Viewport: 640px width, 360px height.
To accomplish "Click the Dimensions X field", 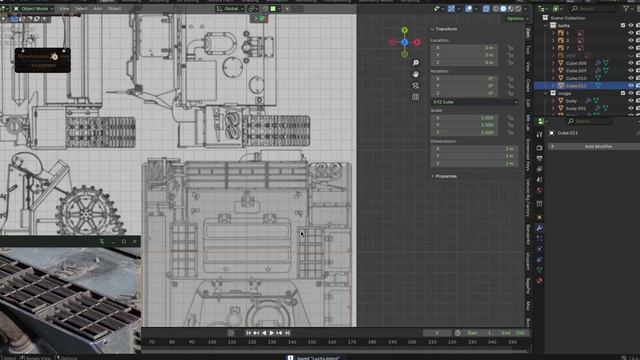I will tap(474, 149).
